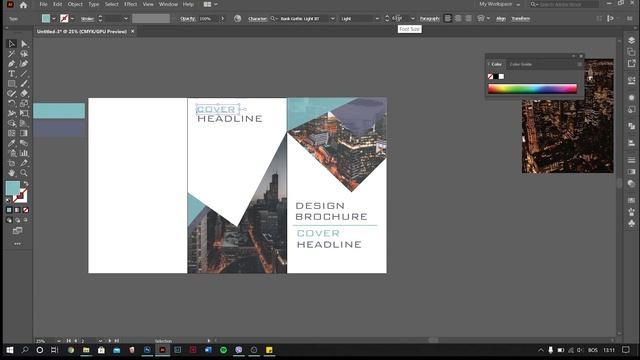Click the Align link
640x360 pixels.
[x=500, y=18]
